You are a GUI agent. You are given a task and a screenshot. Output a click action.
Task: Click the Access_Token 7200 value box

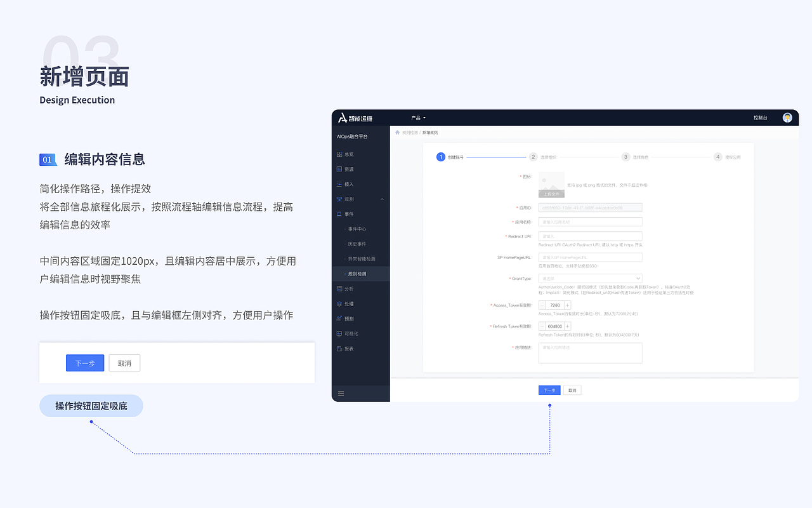tap(555, 305)
